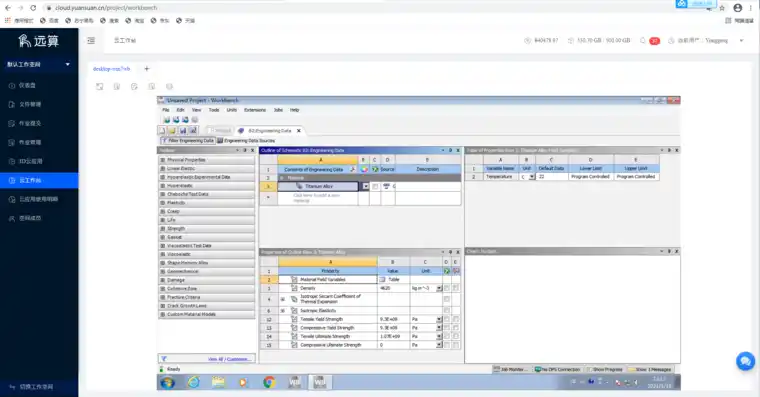Switch to the B2:Engineering Data tab
Image resolution: width=760 pixels, height=397 pixels.
pos(269,131)
